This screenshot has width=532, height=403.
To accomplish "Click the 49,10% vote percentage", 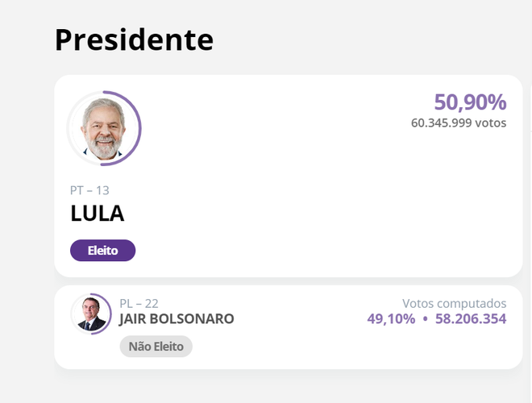I will coord(391,319).
